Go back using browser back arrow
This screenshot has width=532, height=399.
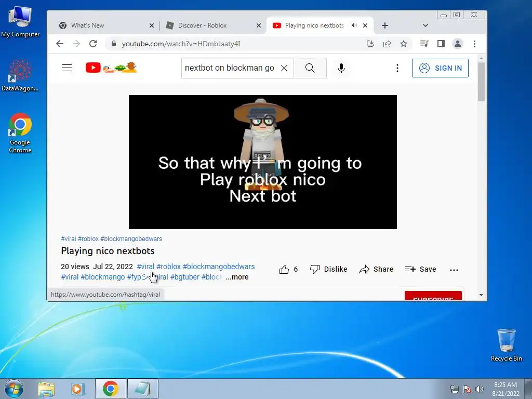[x=60, y=44]
